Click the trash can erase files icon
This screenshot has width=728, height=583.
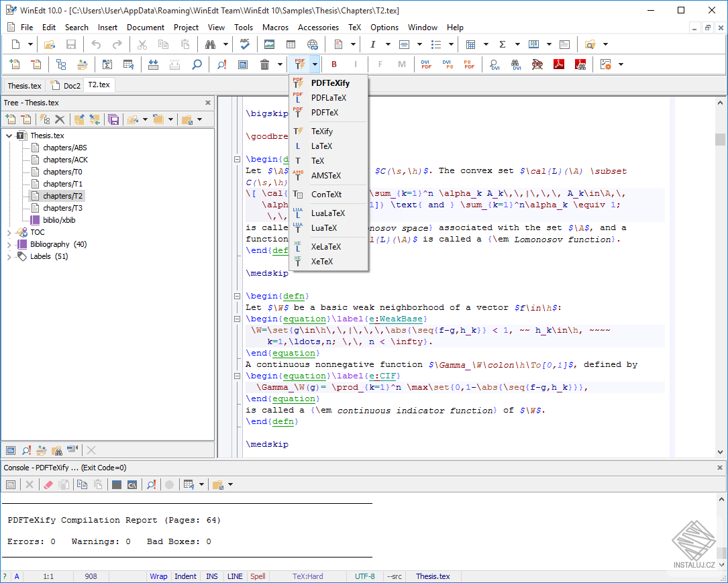264,64
